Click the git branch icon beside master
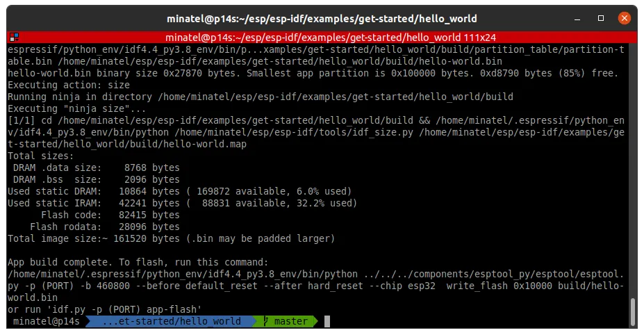This screenshot has height=335, width=644. click(x=265, y=321)
